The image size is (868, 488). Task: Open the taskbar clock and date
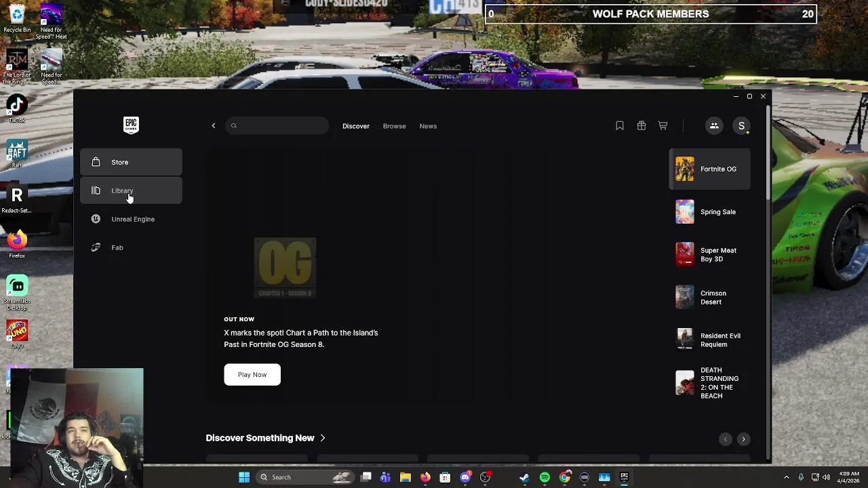(x=849, y=477)
